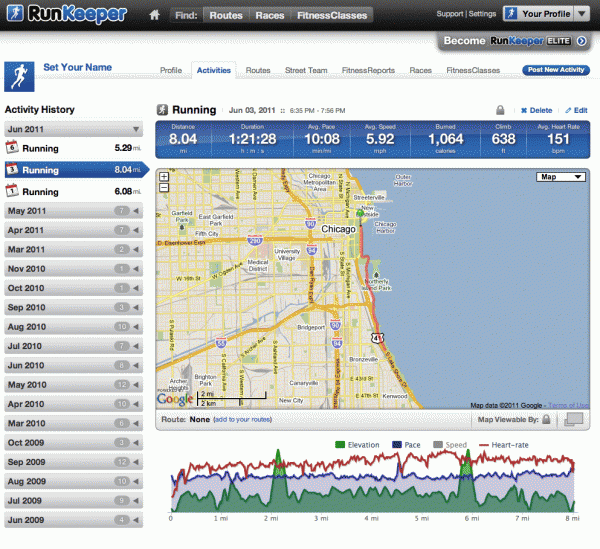Find Routes in top navigation
Viewport: 600px width, 549px height.
pyautogui.click(x=226, y=15)
